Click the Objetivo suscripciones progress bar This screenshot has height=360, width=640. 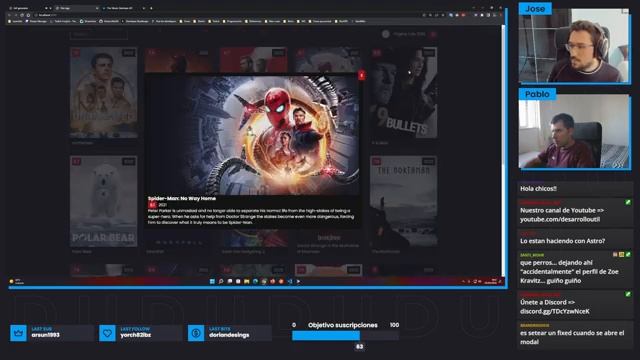[345, 336]
